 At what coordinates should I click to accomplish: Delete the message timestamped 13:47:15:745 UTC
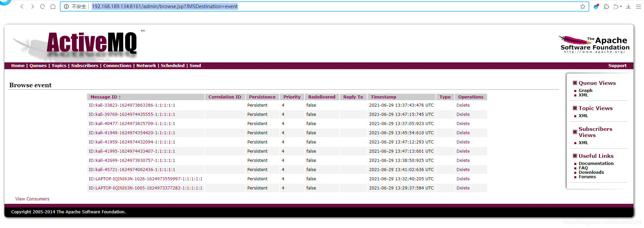tap(463, 115)
